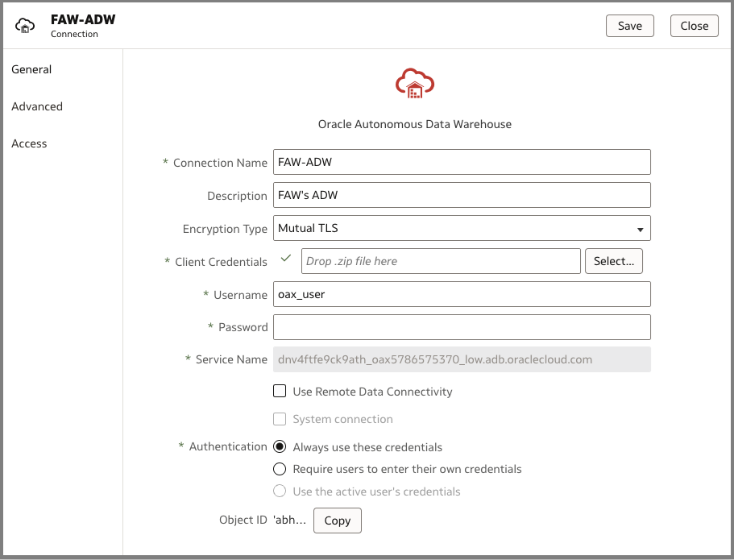
Task: Click the Username input field
Action: tap(462, 294)
